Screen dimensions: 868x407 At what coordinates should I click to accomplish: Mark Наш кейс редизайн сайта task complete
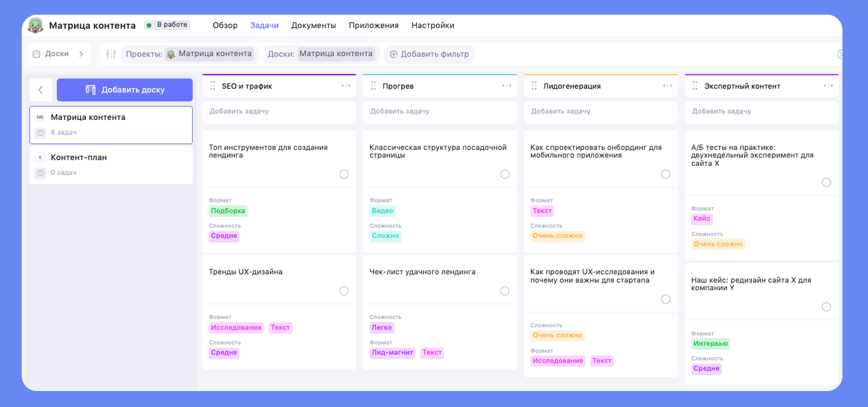click(x=827, y=307)
